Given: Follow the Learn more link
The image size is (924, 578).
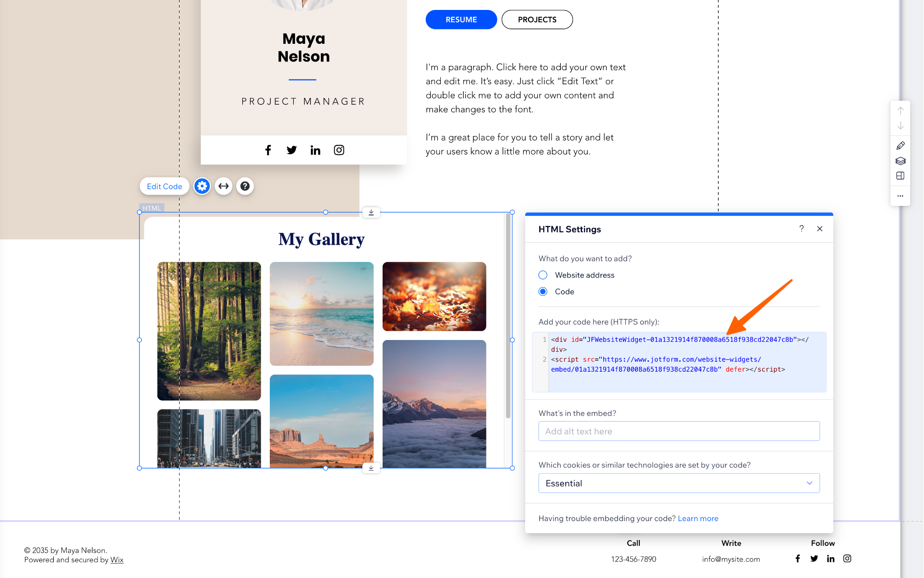Looking at the screenshot, I should tap(698, 518).
